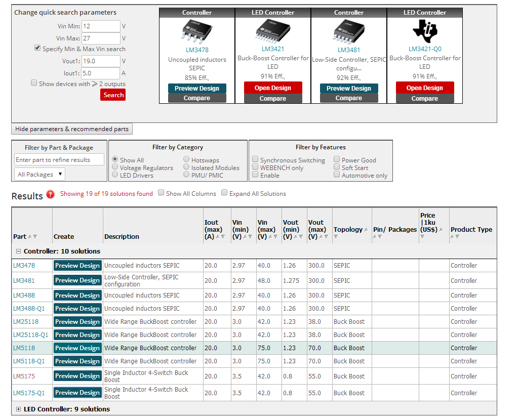Sort by Vout (min) column arrows
This screenshot has height=420, width=519.
pyautogui.click(x=299, y=237)
